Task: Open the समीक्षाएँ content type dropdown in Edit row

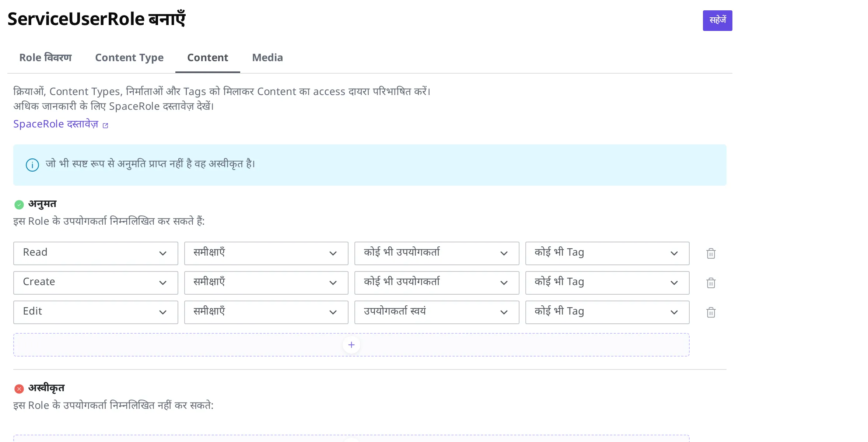Action: point(266,312)
